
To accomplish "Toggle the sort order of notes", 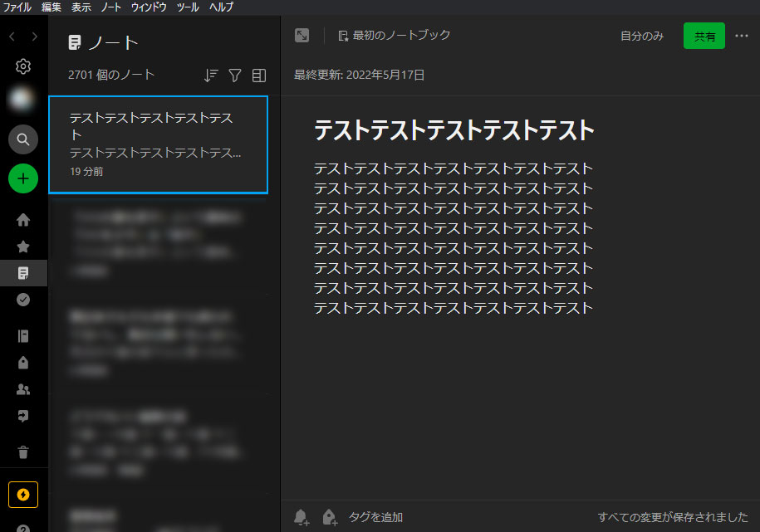I will click(x=210, y=75).
